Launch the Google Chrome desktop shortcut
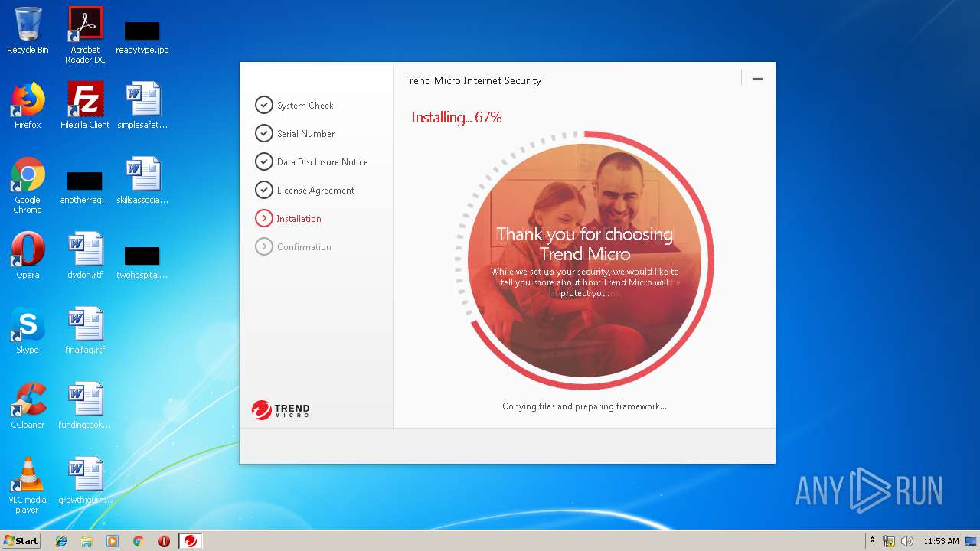980x551 pixels. (x=28, y=185)
